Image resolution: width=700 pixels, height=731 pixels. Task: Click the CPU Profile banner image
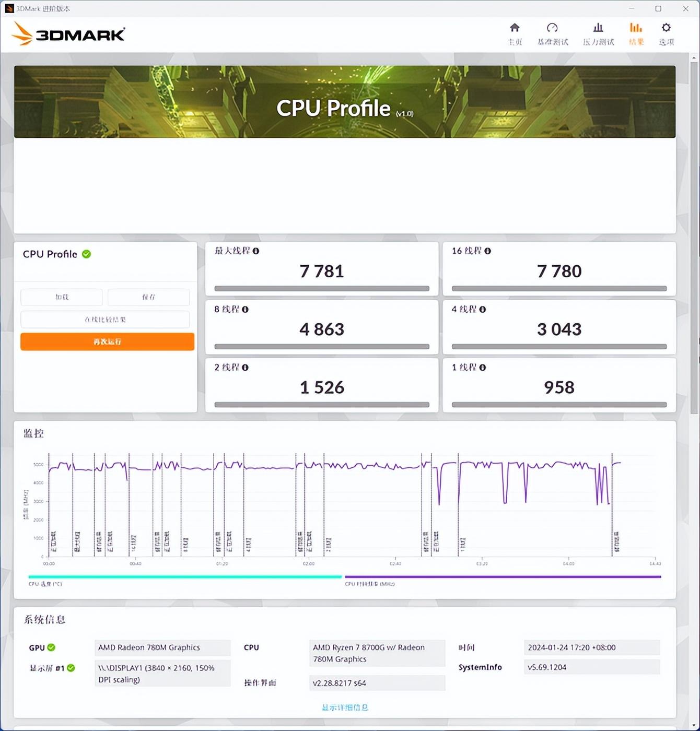tap(345, 102)
